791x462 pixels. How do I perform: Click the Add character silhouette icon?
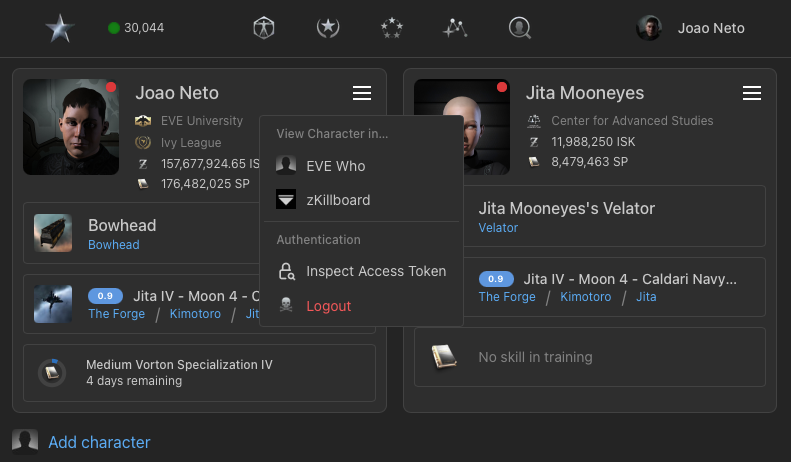[25, 442]
